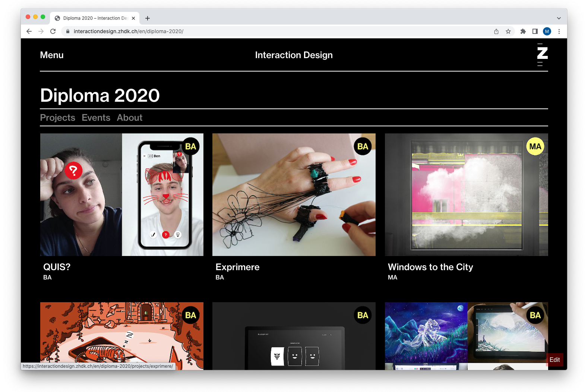
Task: Open the Extensions puzzle icon
Action: pos(523,31)
